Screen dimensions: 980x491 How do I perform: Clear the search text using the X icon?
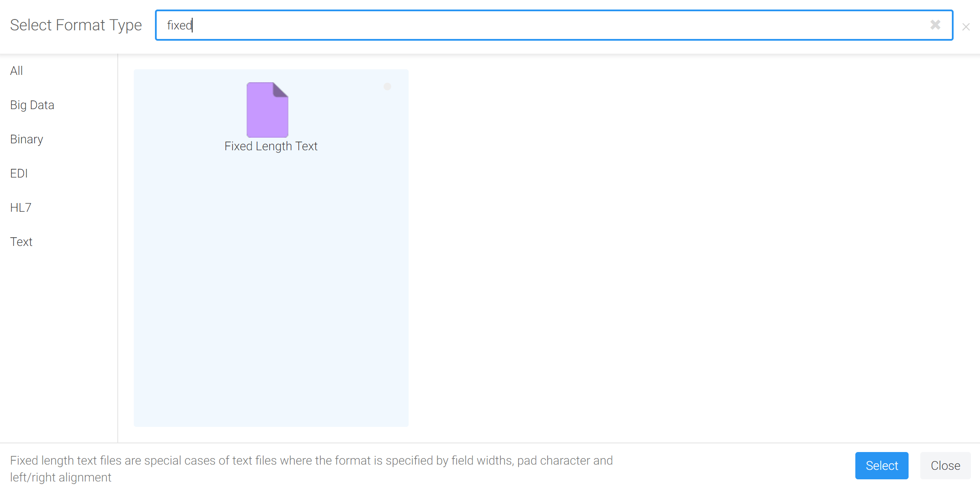pos(935,25)
